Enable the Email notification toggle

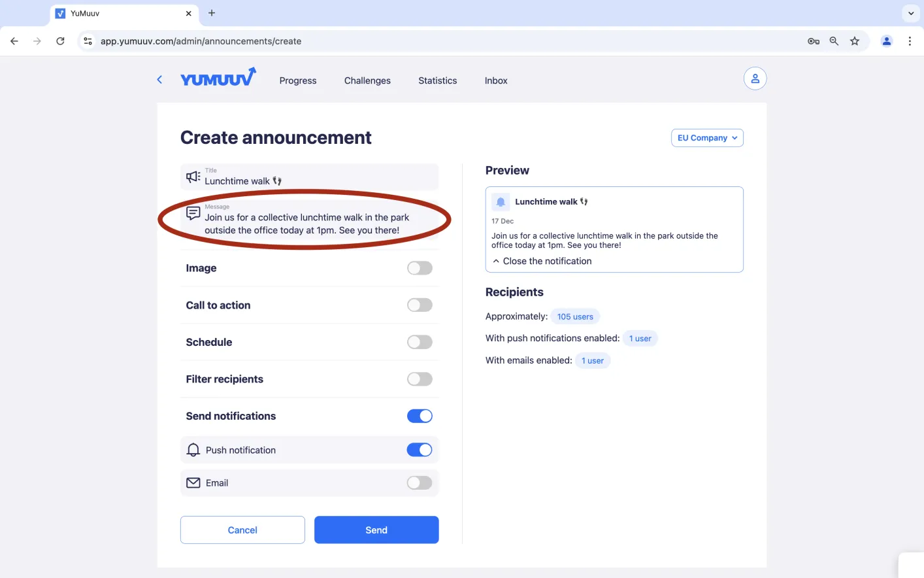pos(420,483)
